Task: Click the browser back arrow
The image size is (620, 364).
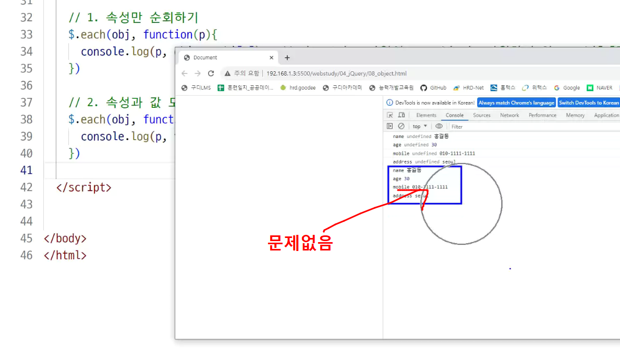Action: (185, 73)
